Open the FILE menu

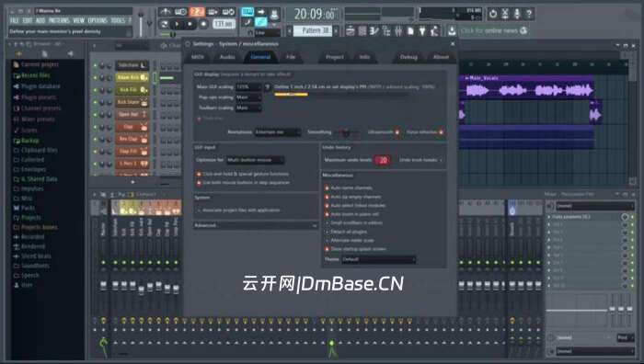[x=15, y=20]
